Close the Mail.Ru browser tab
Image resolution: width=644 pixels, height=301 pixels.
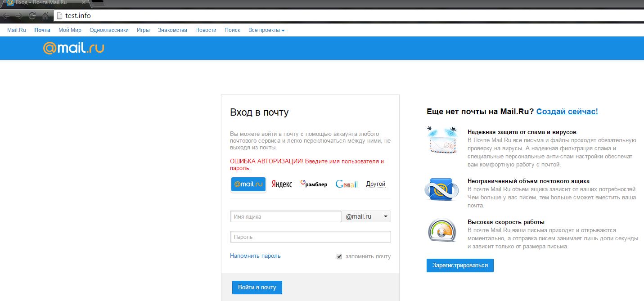83,3
